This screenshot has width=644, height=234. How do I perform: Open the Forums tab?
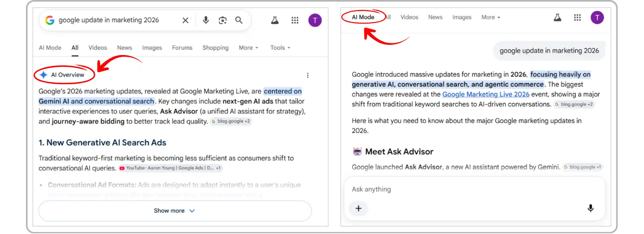(182, 48)
